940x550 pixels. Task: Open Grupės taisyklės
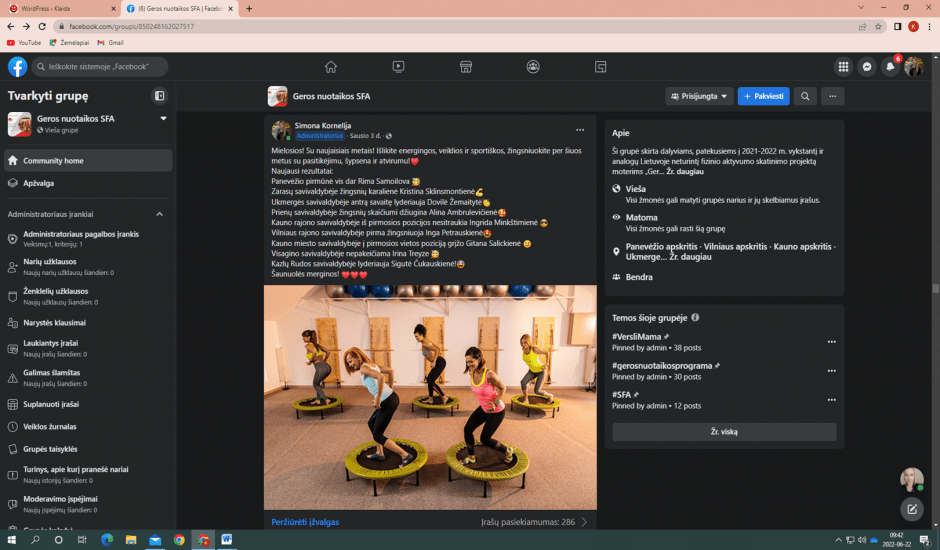88,449
